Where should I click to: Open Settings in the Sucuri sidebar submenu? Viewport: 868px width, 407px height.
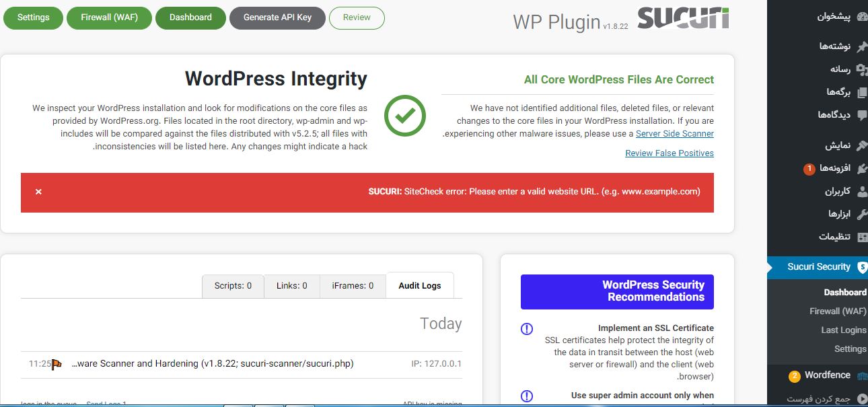coord(851,349)
